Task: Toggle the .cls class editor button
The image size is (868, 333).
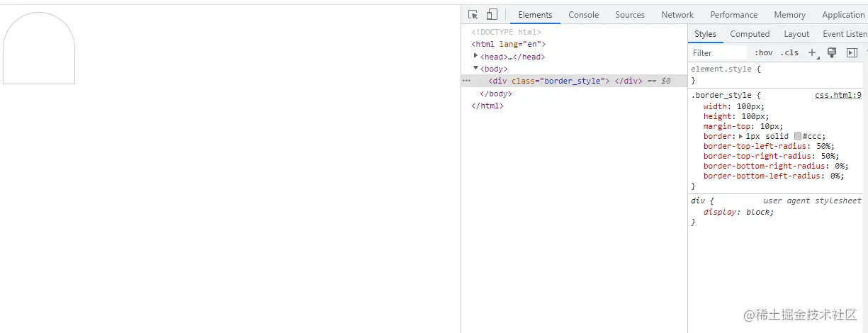Action: point(789,53)
